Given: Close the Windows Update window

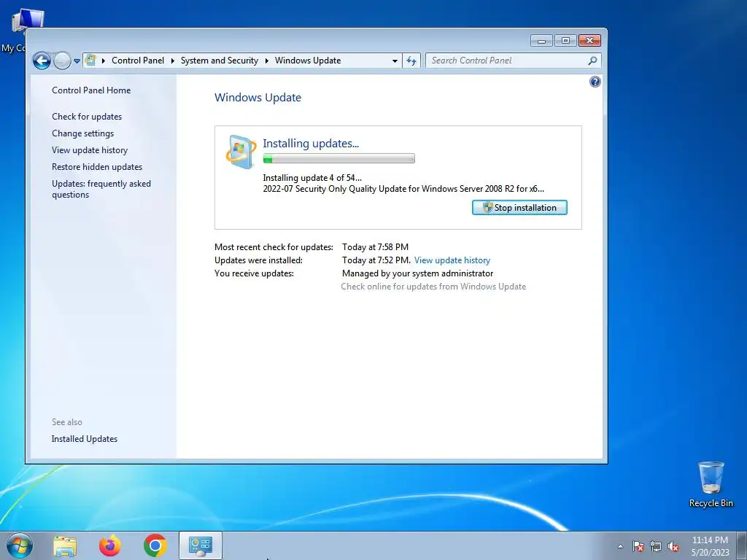Looking at the screenshot, I should point(589,41).
